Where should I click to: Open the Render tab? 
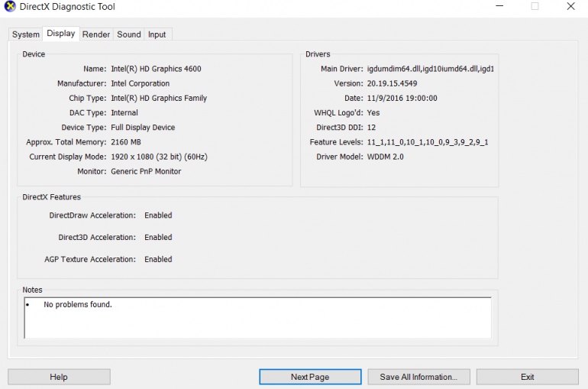96,34
